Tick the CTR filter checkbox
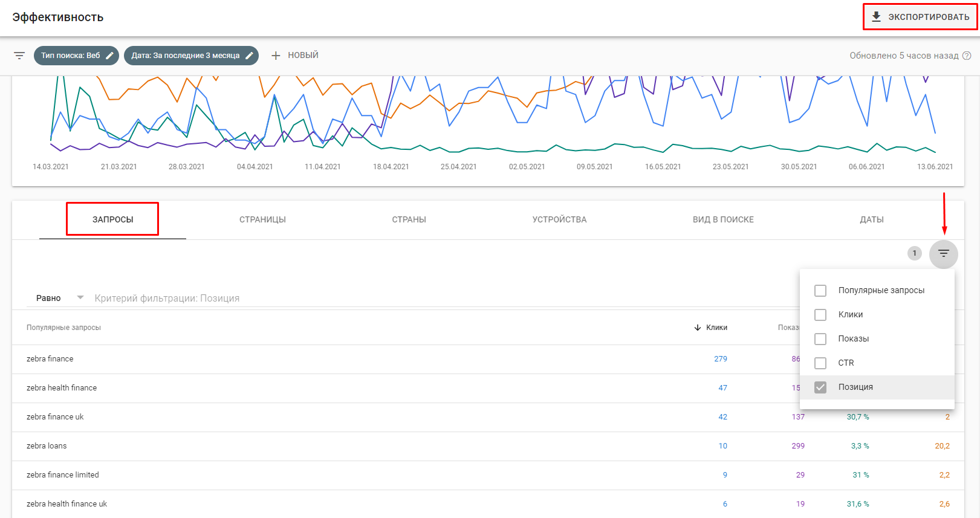The height and width of the screenshot is (518, 980). [820, 363]
